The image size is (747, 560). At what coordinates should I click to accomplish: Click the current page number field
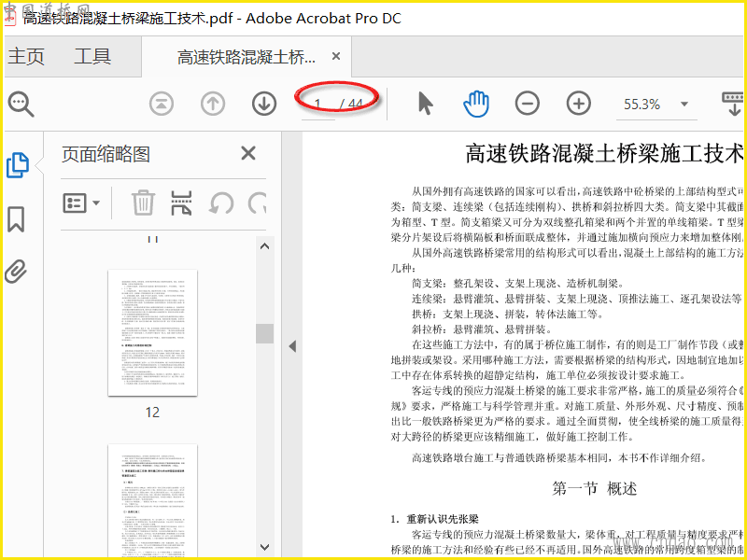pyautogui.click(x=317, y=105)
